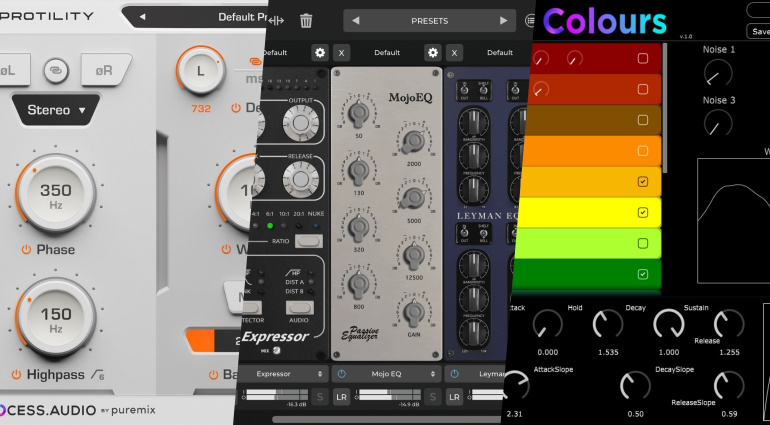Image resolution: width=770 pixels, height=425 pixels.
Task: Click the MojoEQ 50 Hz band knob
Action: pos(359,113)
